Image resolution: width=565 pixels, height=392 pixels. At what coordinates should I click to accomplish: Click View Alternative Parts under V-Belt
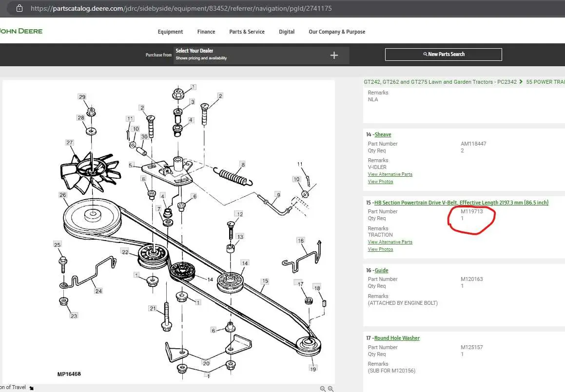click(x=390, y=242)
